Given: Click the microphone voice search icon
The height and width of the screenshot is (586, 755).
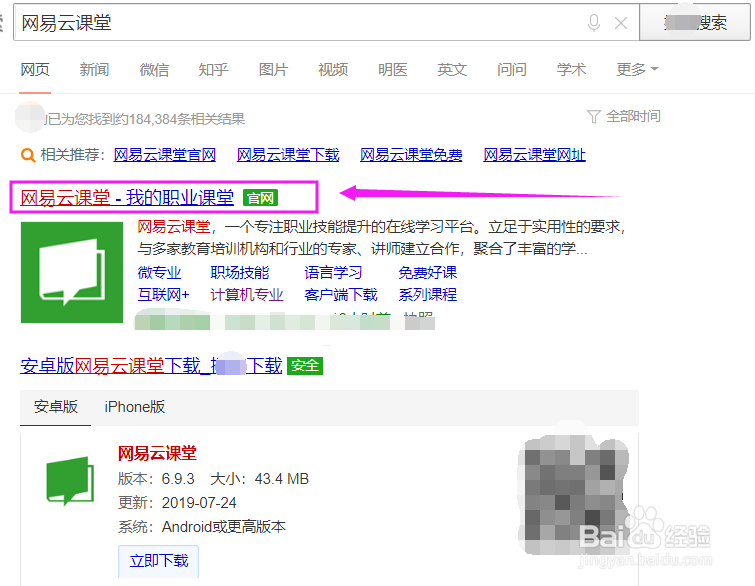Looking at the screenshot, I should click(x=594, y=23).
